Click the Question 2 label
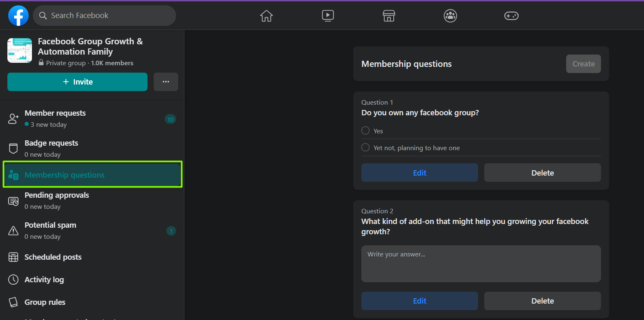644x320 pixels. click(377, 211)
